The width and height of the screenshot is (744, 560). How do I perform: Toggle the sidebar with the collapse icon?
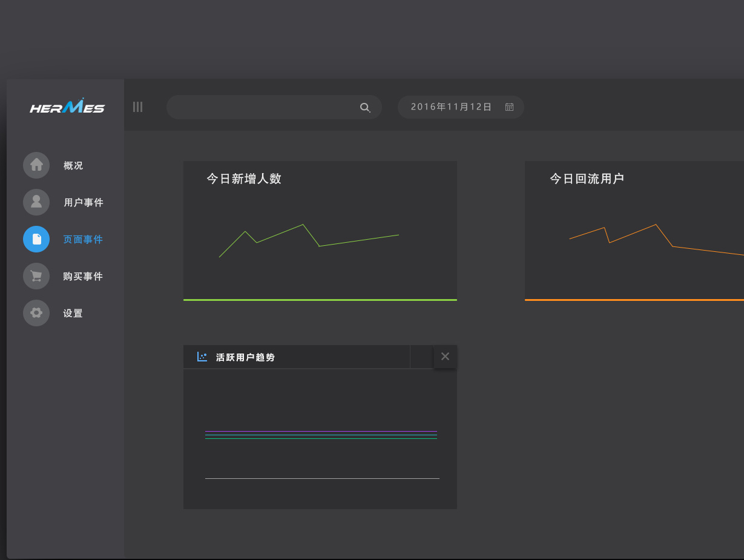pyautogui.click(x=137, y=107)
